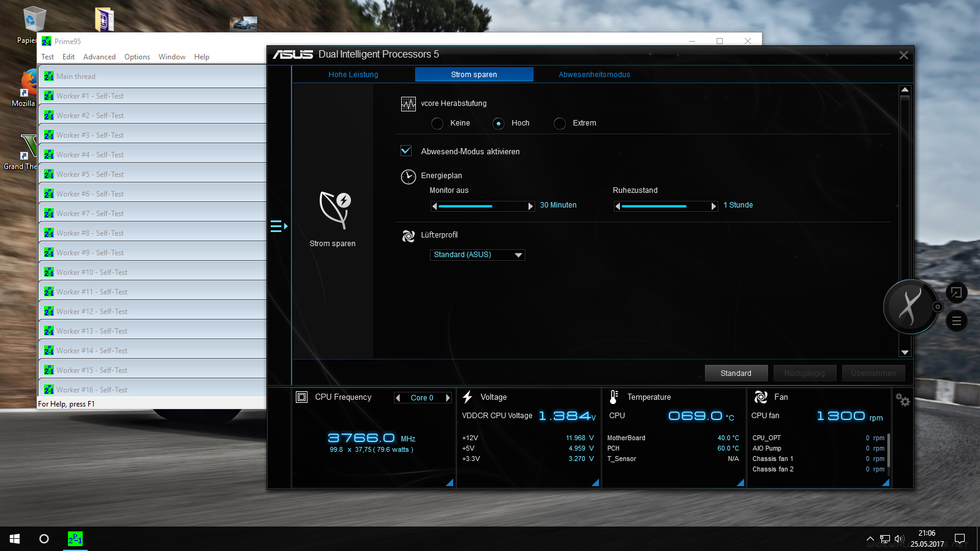Select Worker #4 Self-Test window icon
This screenshot has width=980, height=551.
point(49,155)
